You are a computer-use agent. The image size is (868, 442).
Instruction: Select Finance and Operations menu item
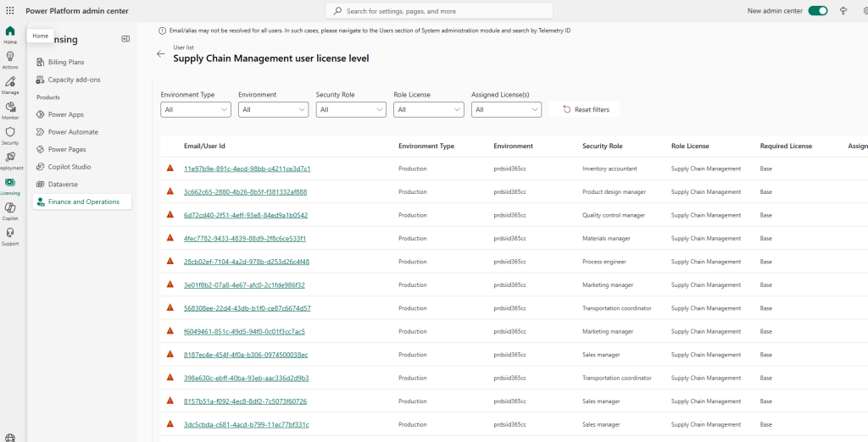pyautogui.click(x=82, y=202)
